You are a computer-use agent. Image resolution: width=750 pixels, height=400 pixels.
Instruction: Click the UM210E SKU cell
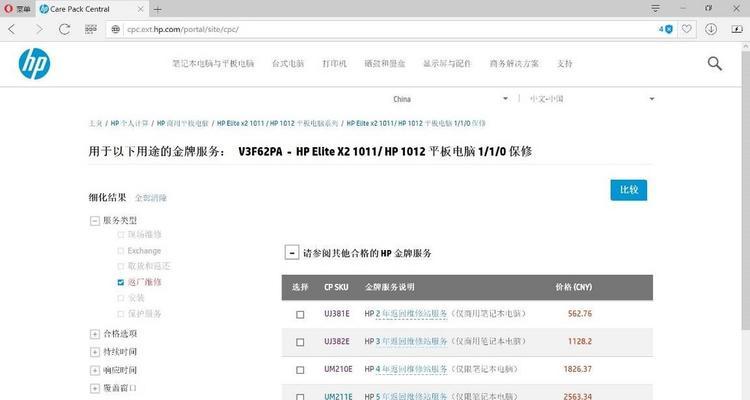(x=338, y=369)
